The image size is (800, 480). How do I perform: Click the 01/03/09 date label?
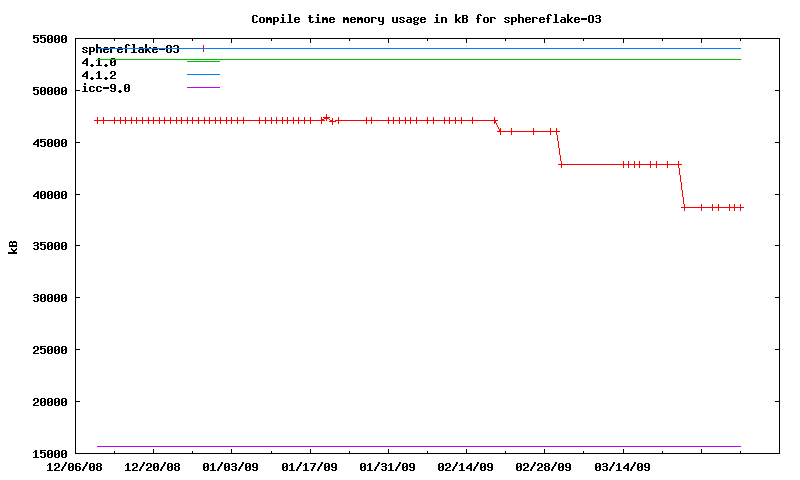pos(231,466)
